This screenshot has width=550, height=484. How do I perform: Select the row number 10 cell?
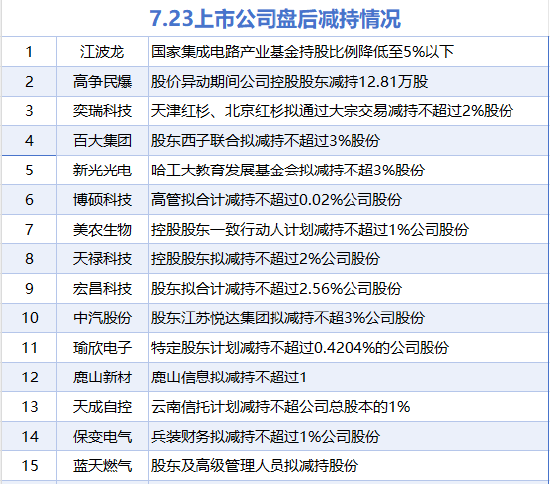point(29,318)
